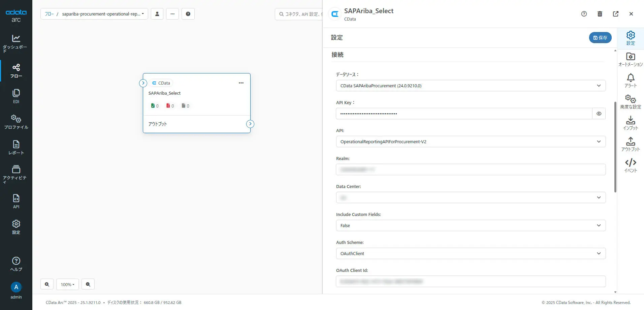This screenshot has width=644, height=310.
Task: Click the Realm input field
Action: [x=471, y=169]
